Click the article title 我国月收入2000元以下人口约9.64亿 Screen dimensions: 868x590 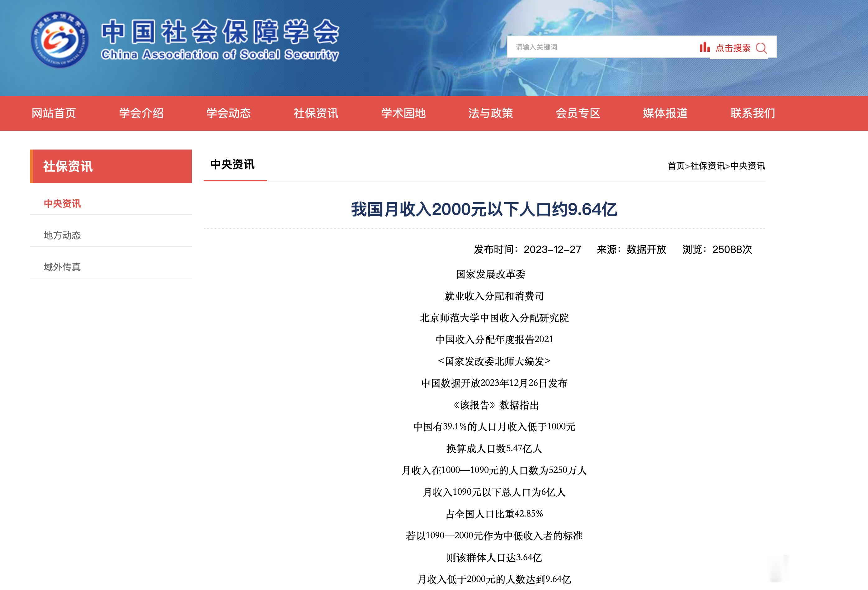pos(484,209)
